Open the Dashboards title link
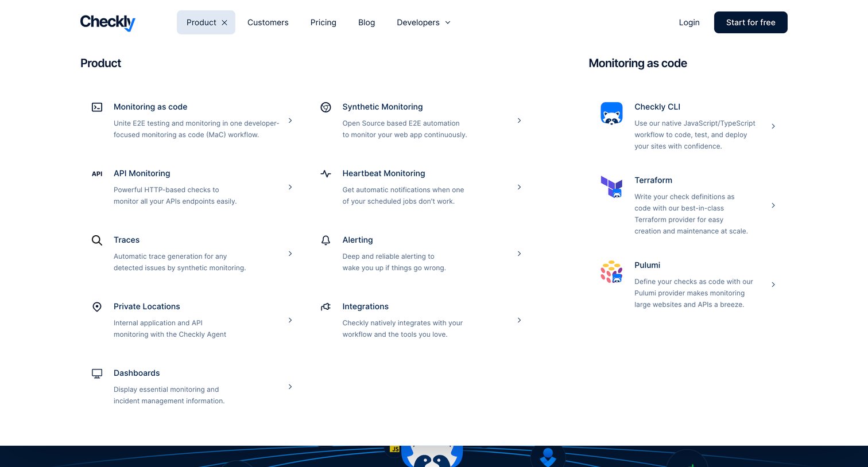The width and height of the screenshot is (868, 467). pyautogui.click(x=137, y=373)
